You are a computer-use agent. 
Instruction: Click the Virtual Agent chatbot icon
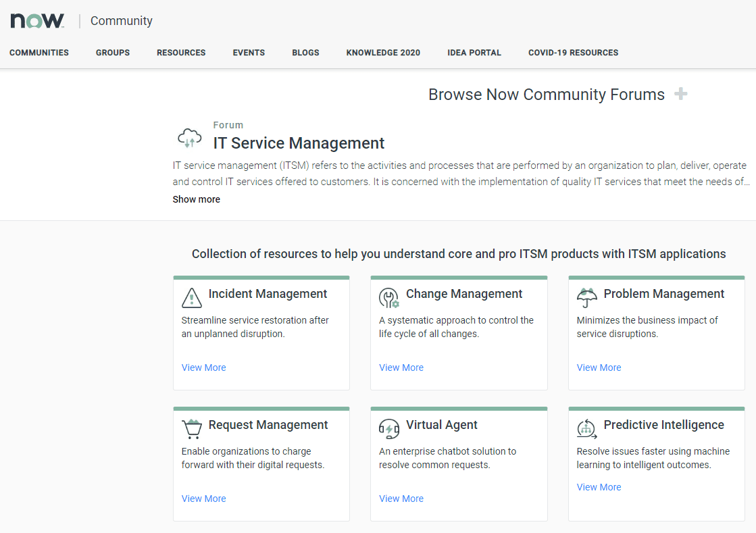[389, 427]
